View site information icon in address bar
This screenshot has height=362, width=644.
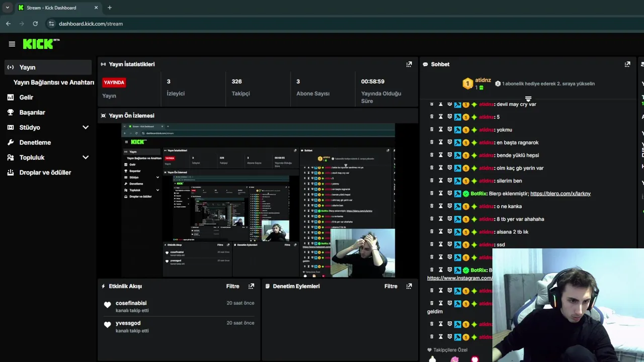click(51, 24)
